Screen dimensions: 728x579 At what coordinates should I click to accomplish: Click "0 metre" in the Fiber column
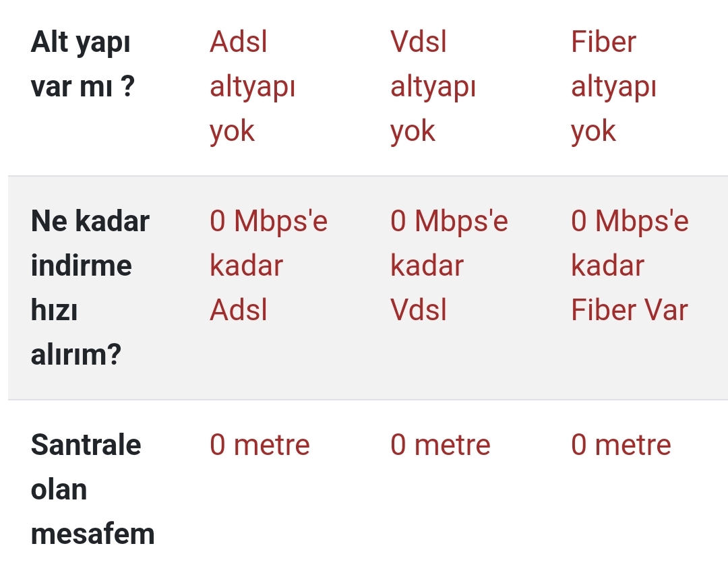click(x=621, y=445)
